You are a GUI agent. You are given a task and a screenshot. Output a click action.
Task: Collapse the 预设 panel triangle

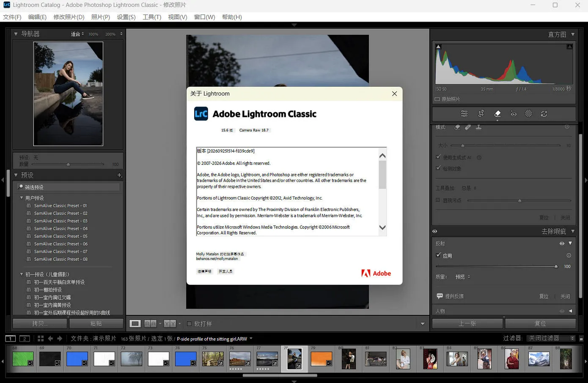coord(16,175)
